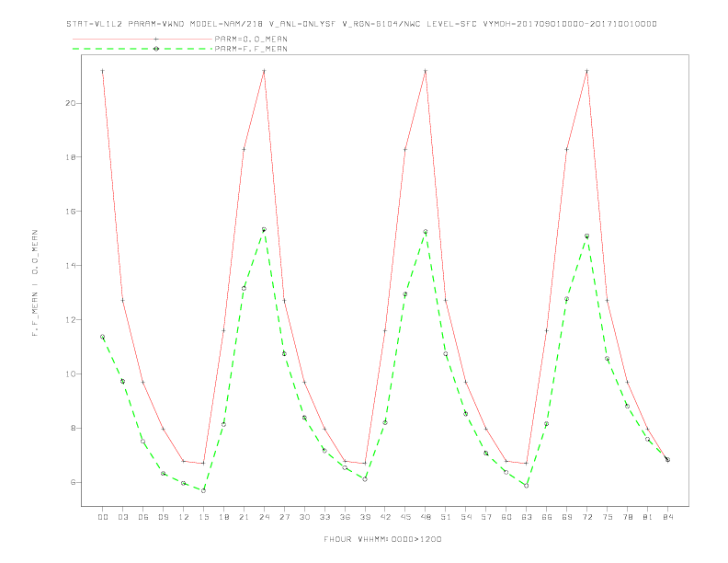This screenshot has width=728, height=563.
Task: Click y-axis tick value 20
Action: pyautogui.click(x=71, y=103)
